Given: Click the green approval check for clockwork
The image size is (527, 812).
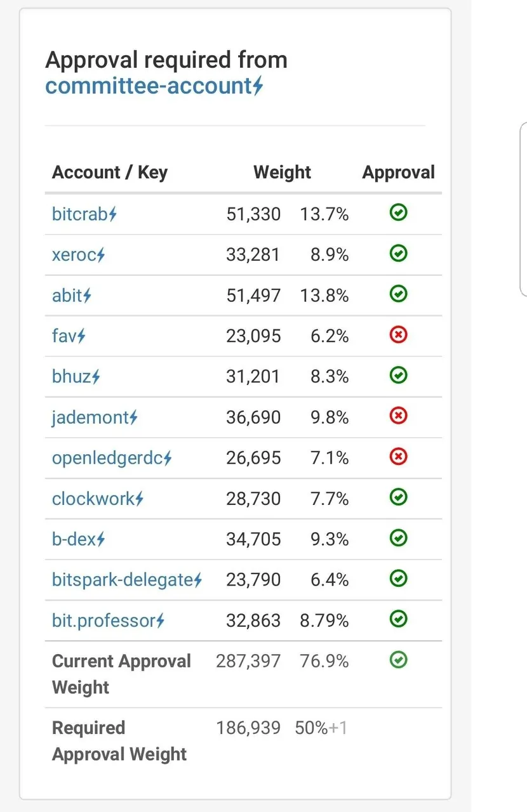Looking at the screenshot, I should pos(398,497).
